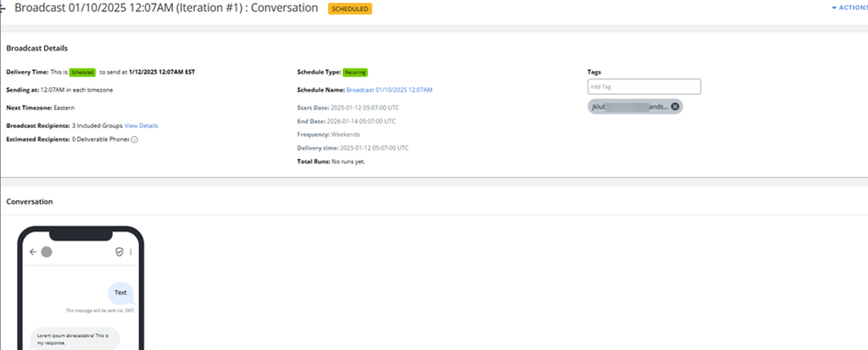The image size is (868, 350).
Task: Click 'Next Timezone: Eastern' text
Action: pyautogui.click(x=40, y=107)
